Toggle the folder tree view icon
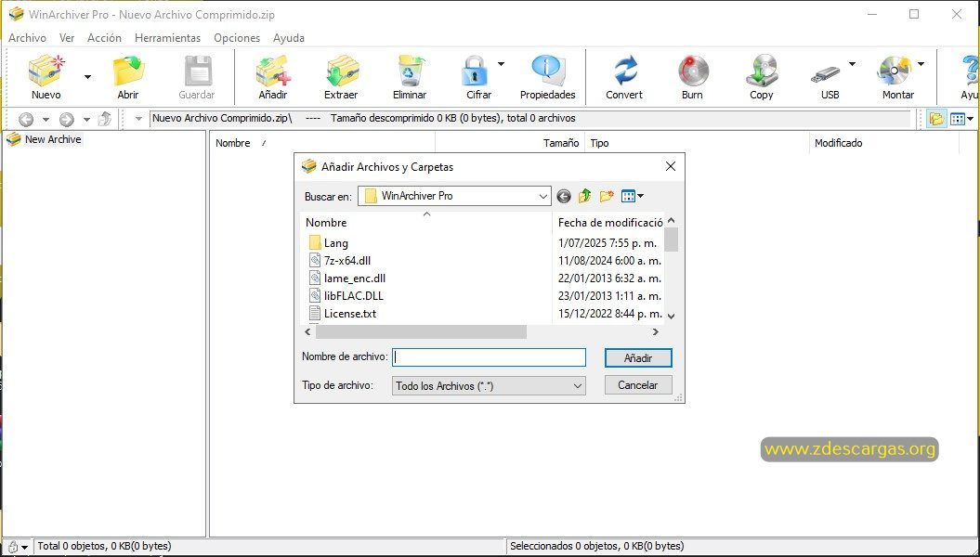 pyautogui.click(x=936, y=119)
